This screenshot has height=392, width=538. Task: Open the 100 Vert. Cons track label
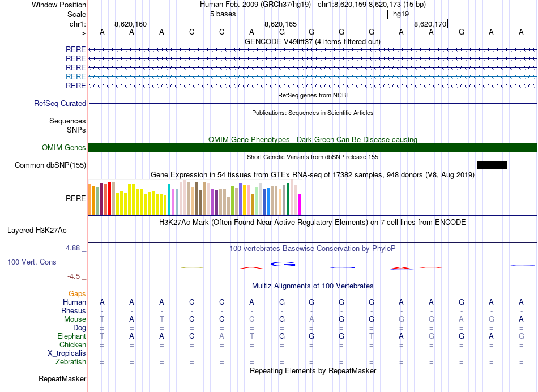click(x=32, y=262)
